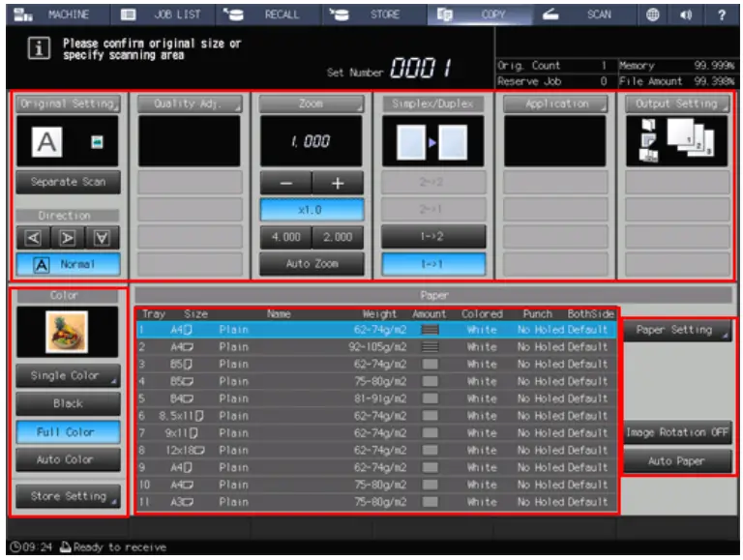Select x1.0 zoom ratio
The height and width of the screenshot is (560, 743).
coord(312,210)
